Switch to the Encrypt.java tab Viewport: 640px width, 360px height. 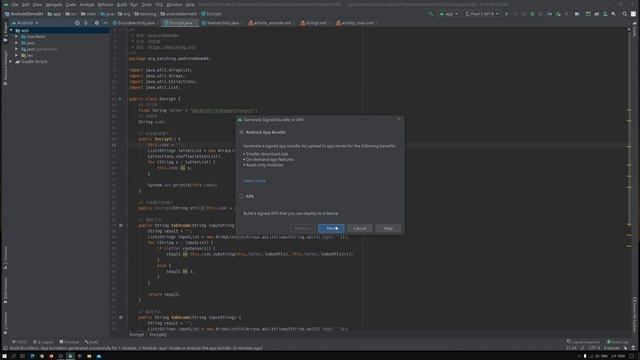180,23
